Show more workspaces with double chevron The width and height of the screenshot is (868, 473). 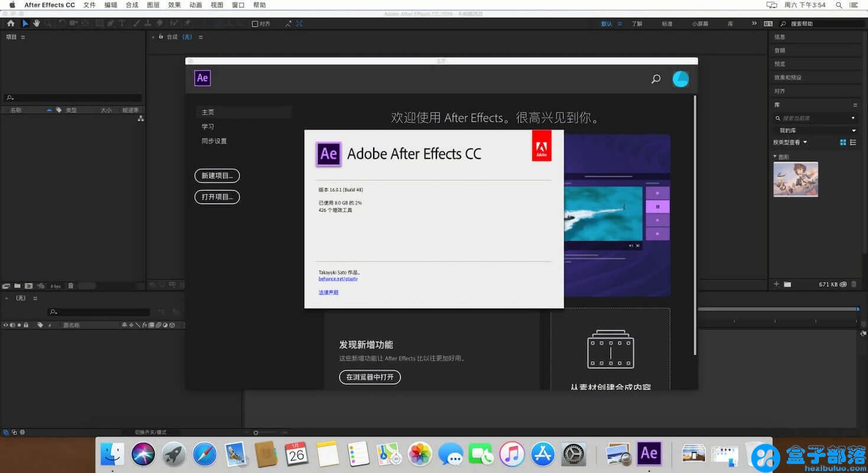tap(754, 24)
